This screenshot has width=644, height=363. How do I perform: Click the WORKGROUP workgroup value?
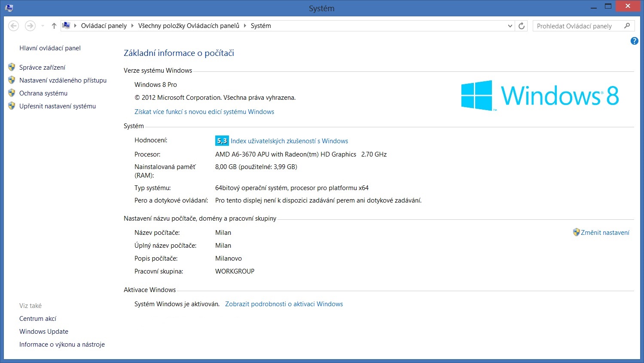[x=235, y=271]
